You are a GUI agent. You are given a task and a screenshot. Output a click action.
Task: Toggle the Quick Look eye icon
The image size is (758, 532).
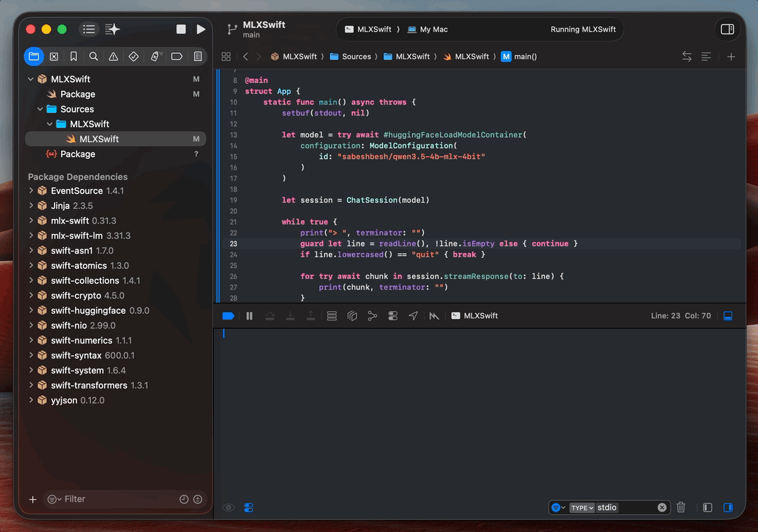click(x=228, y=508)
